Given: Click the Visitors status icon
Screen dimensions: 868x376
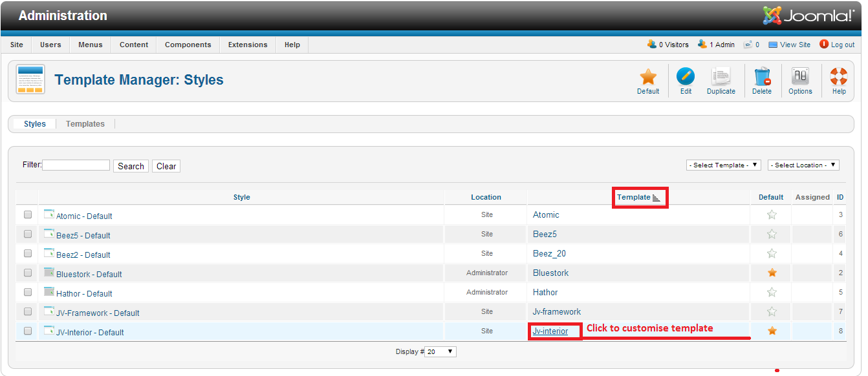Looking at the screenshot, I should click(652, 45).
